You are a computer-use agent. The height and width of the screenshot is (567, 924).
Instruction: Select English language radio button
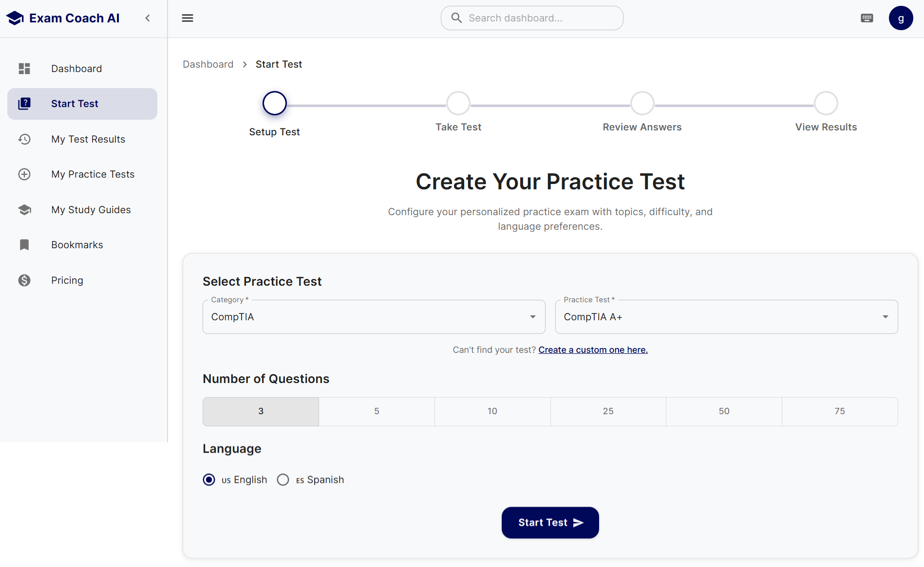pos(209,480)
